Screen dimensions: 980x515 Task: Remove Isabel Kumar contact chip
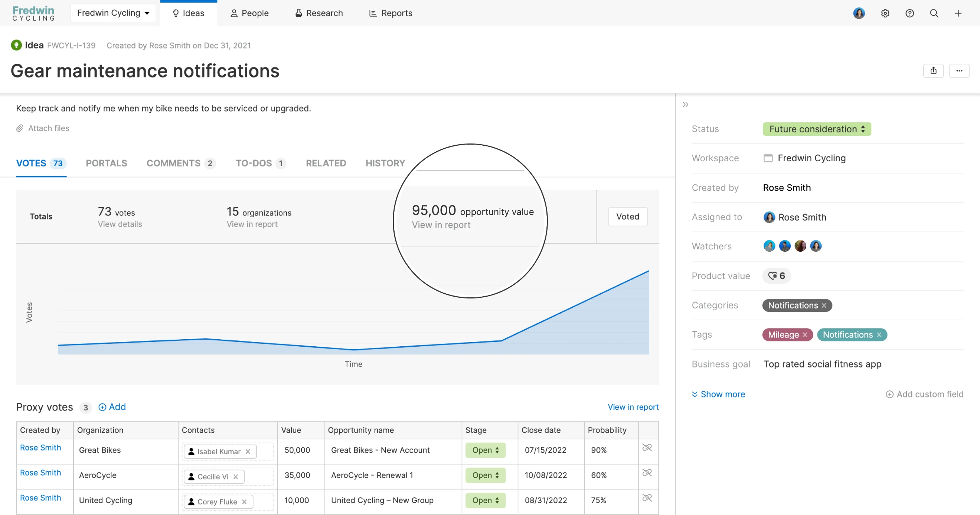pos(248,452)
